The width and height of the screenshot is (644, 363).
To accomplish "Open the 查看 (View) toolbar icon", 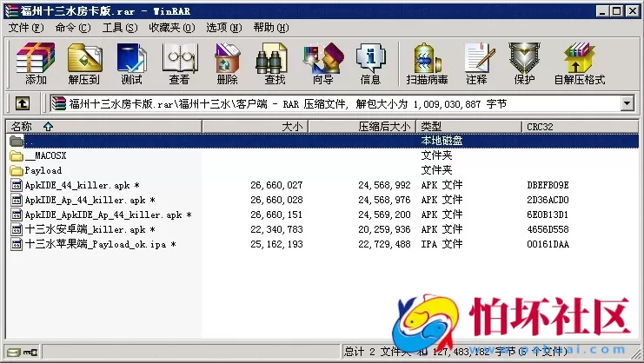I will click(180, 63).
